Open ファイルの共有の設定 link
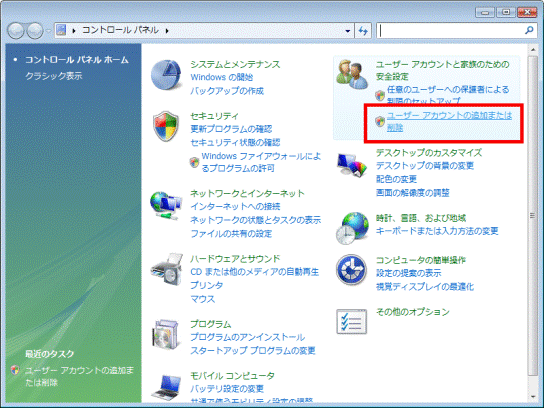Image resolution: width=544 pixels, height=408 pixels. tap(231, 233)
